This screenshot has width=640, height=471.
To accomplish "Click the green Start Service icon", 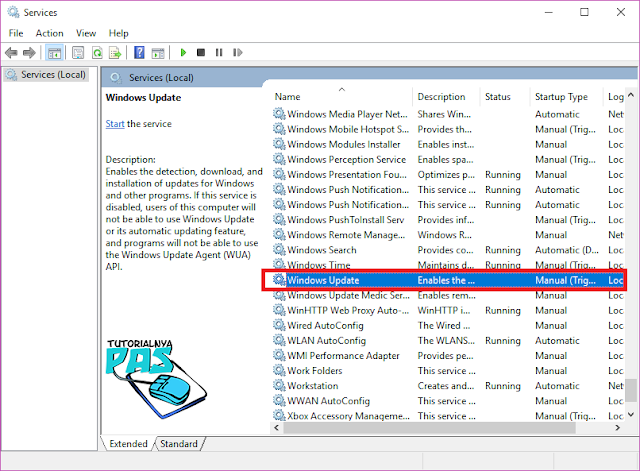I will 183,52.
